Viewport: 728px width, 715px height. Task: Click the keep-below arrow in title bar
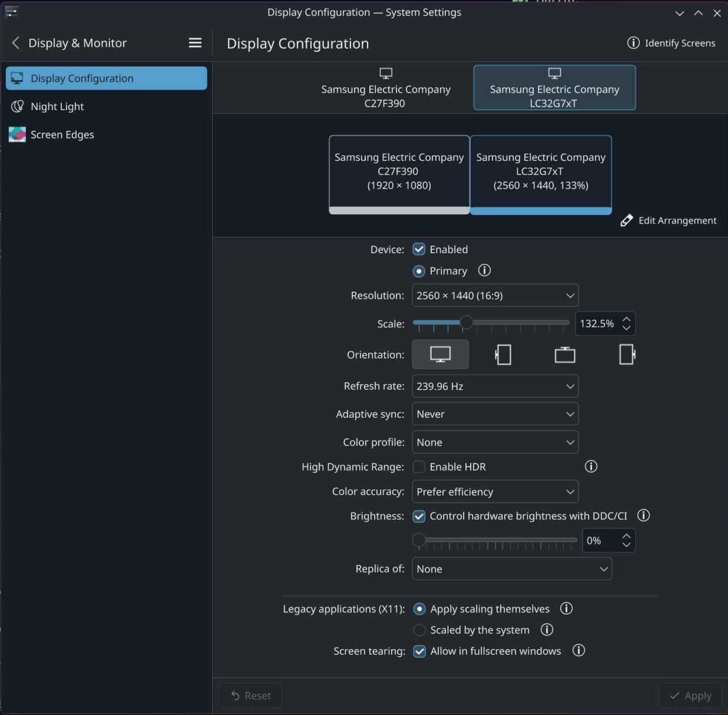tap(680, 13)
